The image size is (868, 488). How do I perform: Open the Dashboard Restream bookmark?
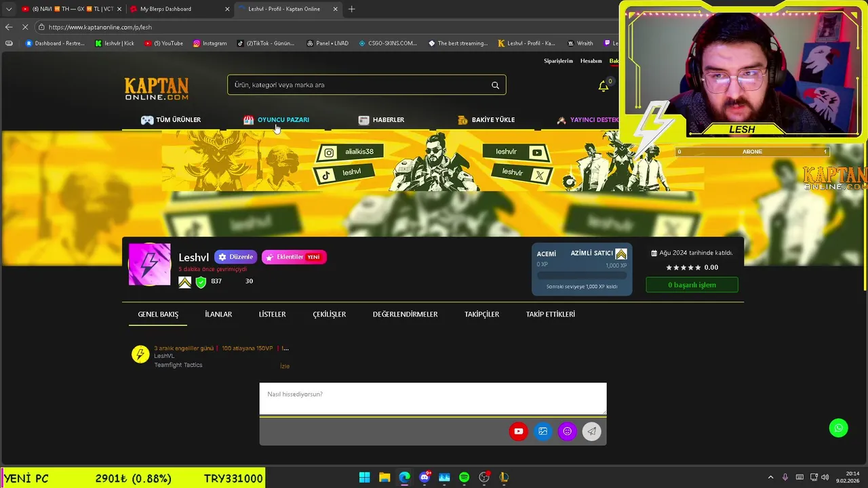pos(55,43)
